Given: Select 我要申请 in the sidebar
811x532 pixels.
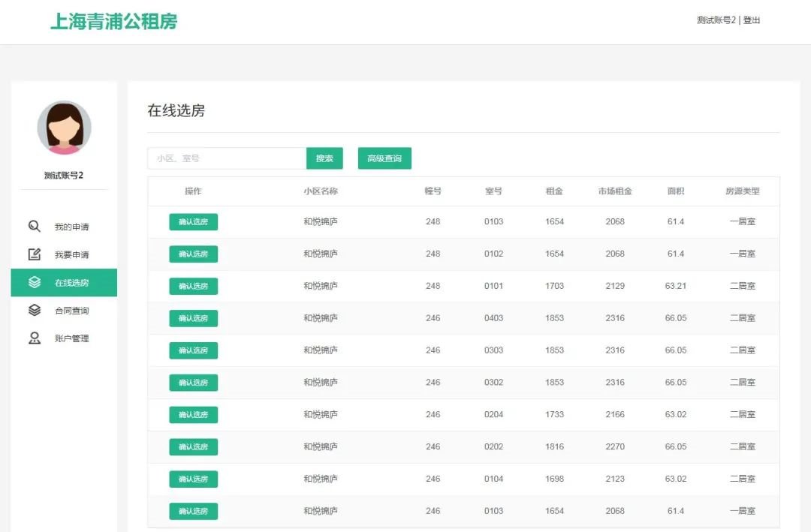Looking at the screenshot, I should tap(71, 255).
